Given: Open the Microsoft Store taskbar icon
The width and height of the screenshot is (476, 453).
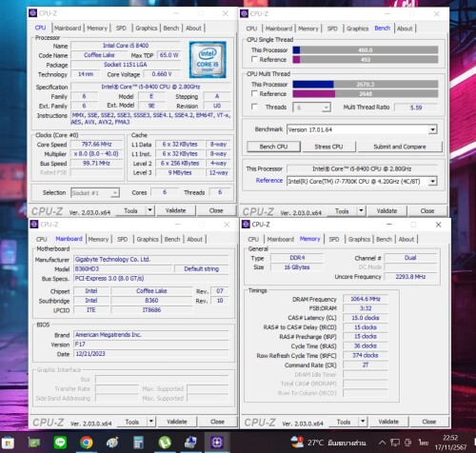Looking at the screenshot, I should coord(8,443).
